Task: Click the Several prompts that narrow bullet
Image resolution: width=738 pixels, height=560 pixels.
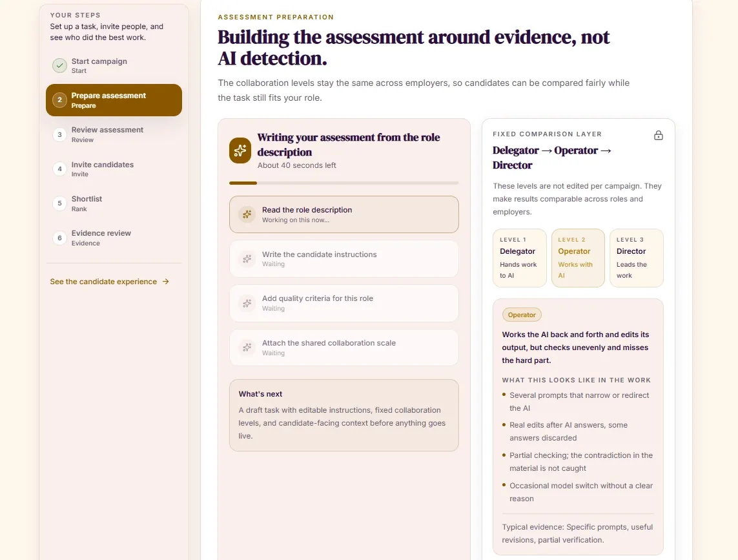Action: pos(579,402)
